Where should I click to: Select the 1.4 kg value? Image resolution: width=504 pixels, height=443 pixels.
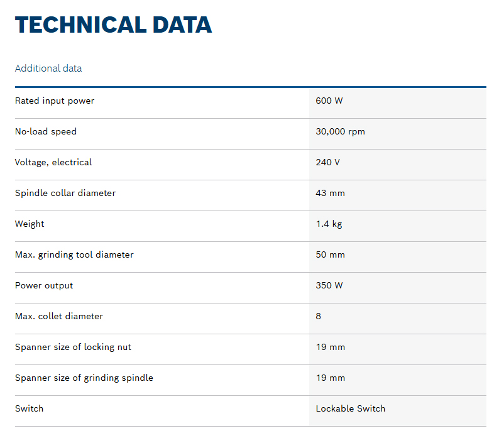tap(329, 224)
